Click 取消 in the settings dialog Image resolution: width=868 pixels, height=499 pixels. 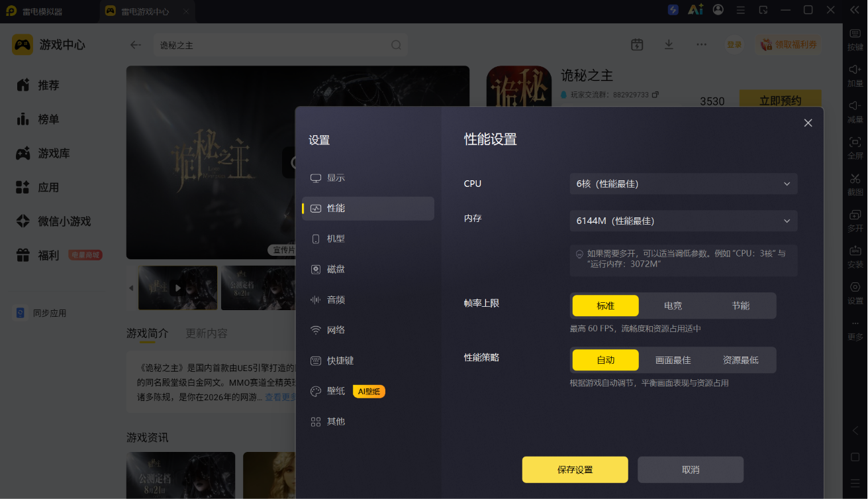pyautogui.click(x=691, y=470)
